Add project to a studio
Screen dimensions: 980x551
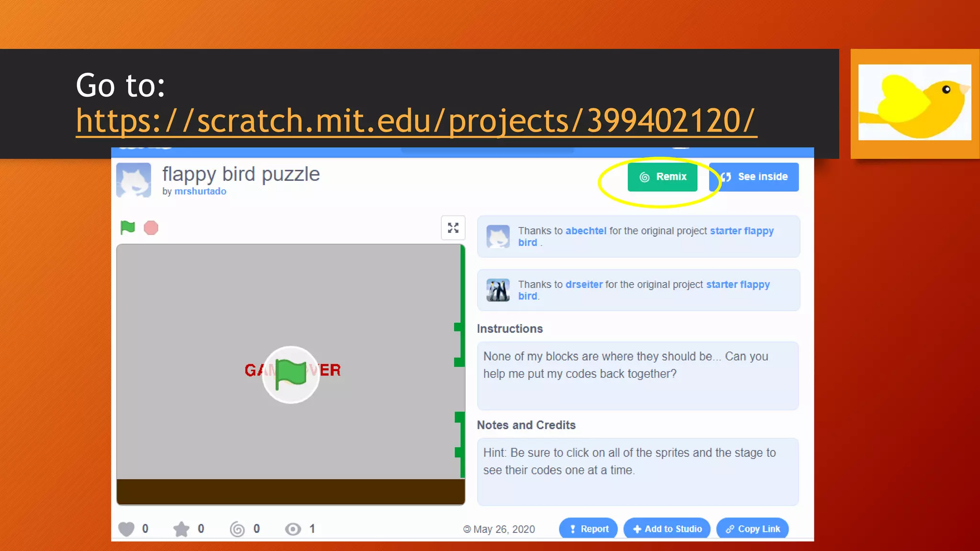667,529
